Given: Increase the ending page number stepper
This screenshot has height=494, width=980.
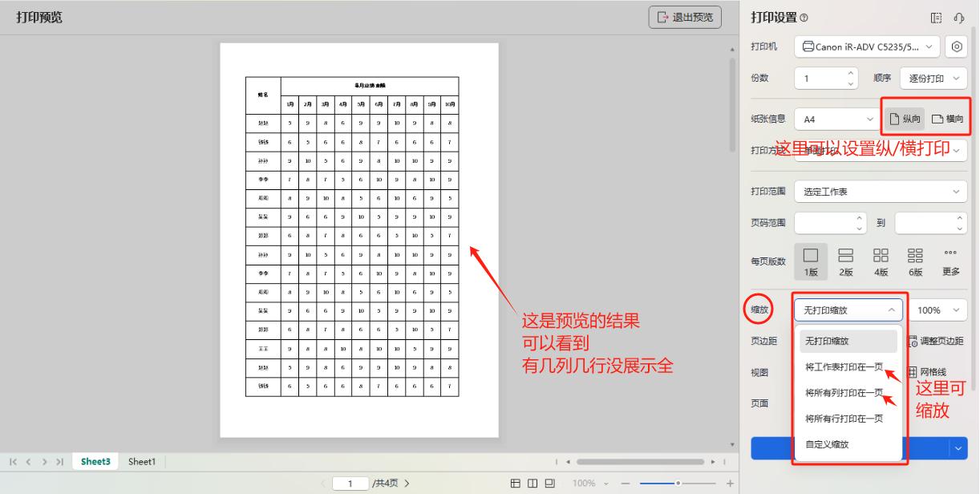Looking at the screenshot, I should (961, 217).
